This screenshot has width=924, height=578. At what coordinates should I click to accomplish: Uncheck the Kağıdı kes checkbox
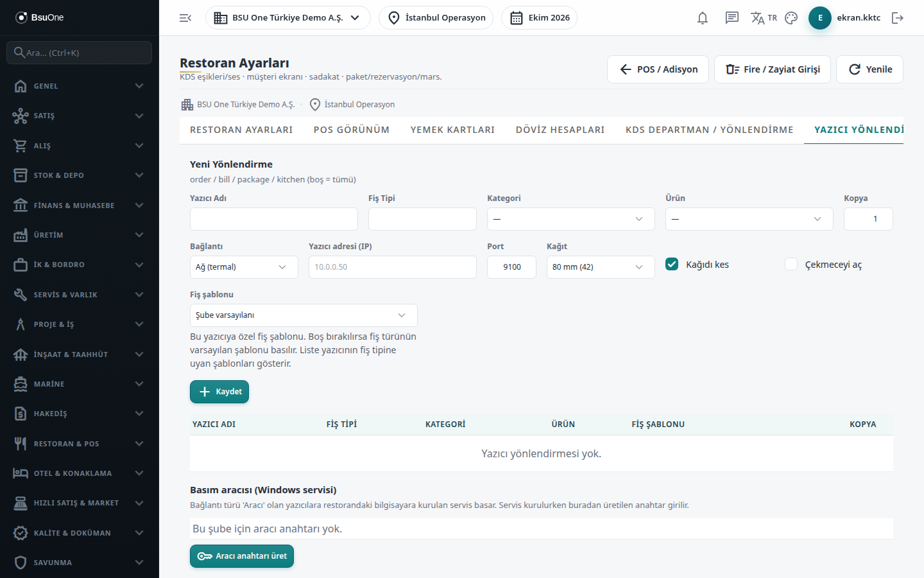(672, 264)
